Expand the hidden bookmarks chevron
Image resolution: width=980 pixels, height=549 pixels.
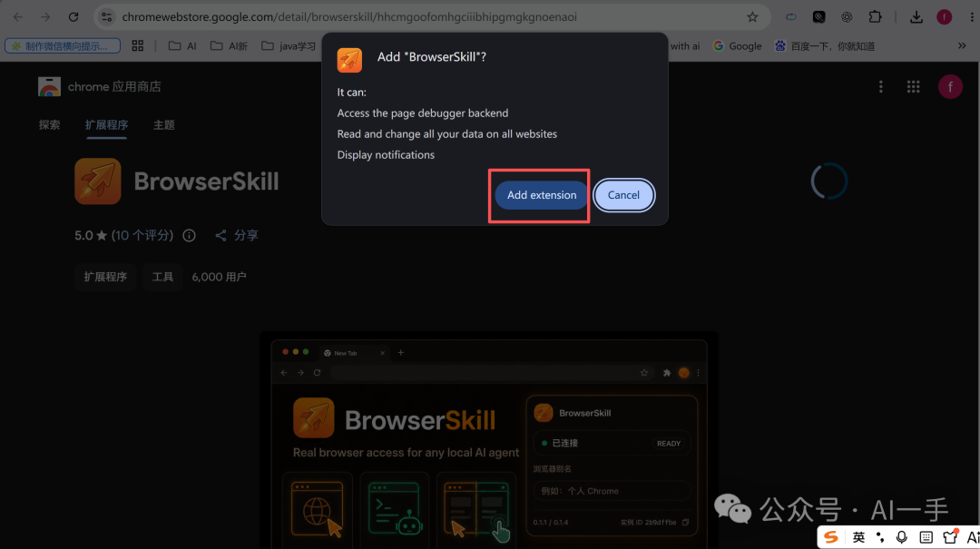(962, 45)
